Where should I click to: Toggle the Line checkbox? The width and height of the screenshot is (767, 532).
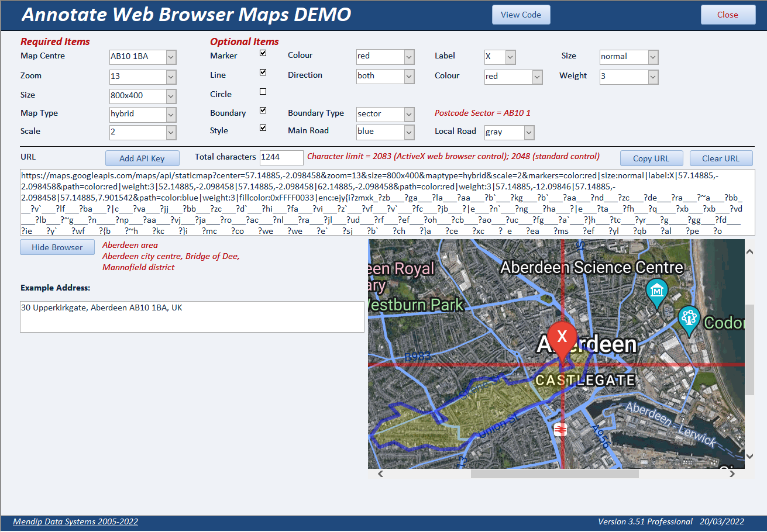point(263,72)
